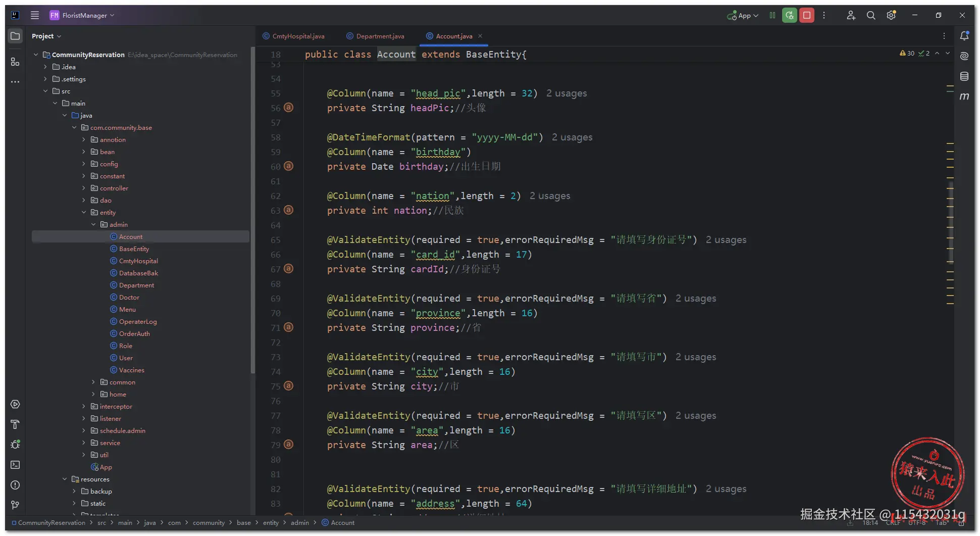The height and width of the screenshot is (536, 980).
Task: Open the AI Assistant panel
Action: pyautogui.click(x=964, y=56)
